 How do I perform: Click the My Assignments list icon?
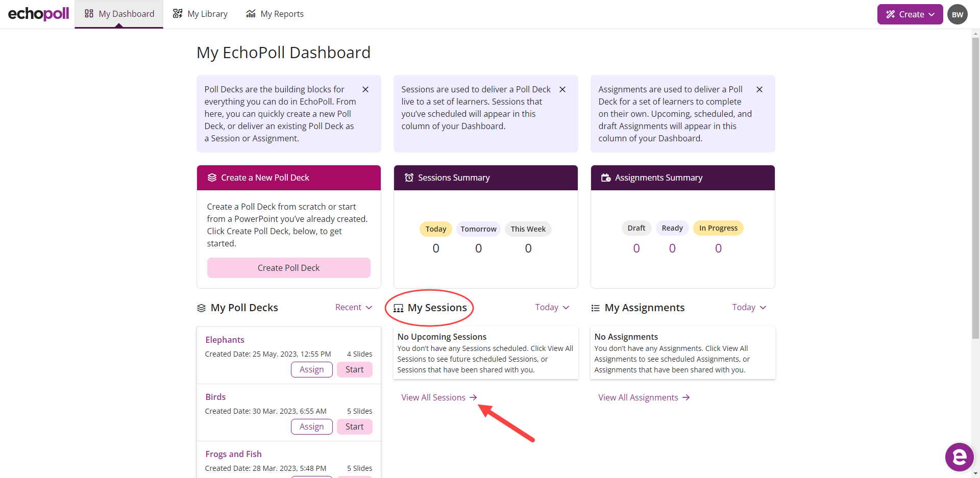tap(595, 308)
